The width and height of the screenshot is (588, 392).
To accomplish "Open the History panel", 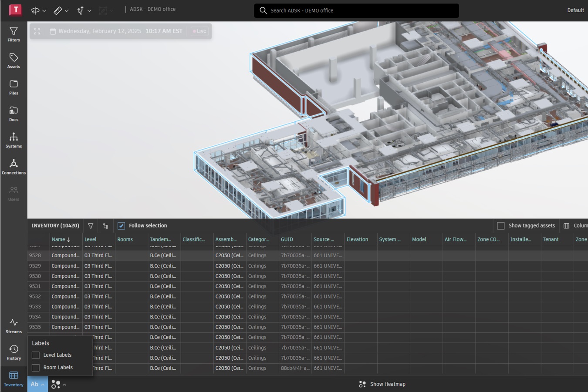I will 14,352.
